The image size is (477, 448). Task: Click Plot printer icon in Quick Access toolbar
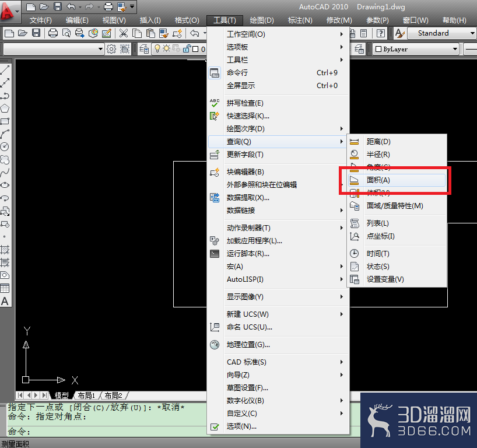(108, 6)
